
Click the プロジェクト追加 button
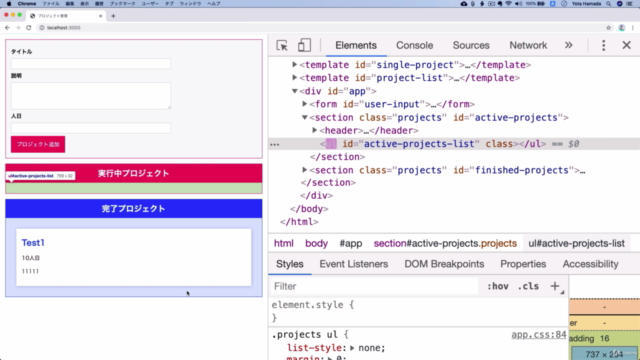(x=38, y=144)
